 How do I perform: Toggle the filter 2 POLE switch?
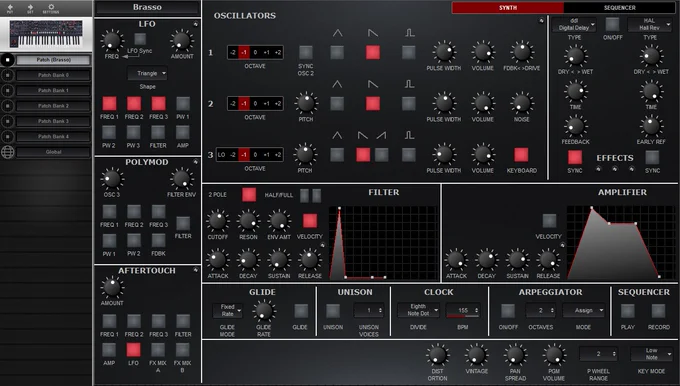249,195
